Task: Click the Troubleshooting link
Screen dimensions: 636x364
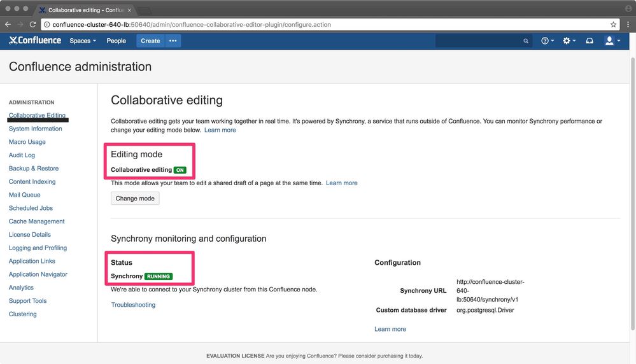Action: click(x=133, y=305)
